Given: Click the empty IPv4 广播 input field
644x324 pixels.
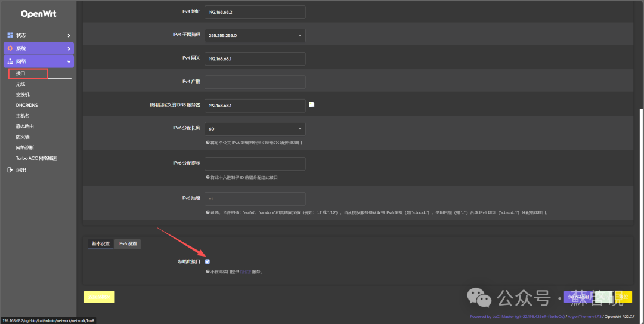Looking at the screenshot, I should coord(255,82).
